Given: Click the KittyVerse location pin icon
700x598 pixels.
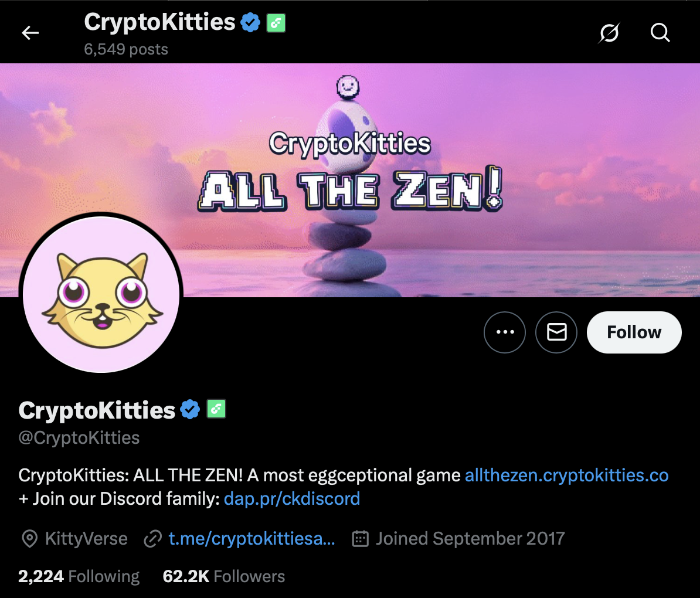Looking at the screenshot, I should 29,538.
